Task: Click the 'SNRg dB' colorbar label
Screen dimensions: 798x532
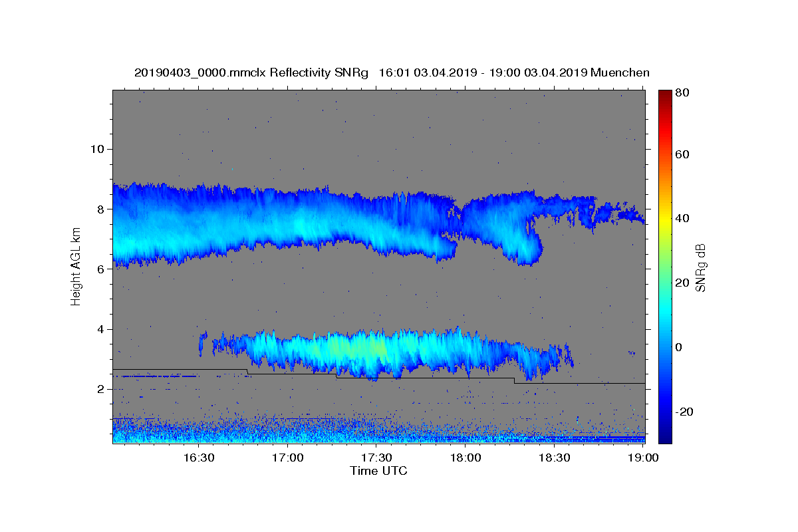Action: click(x=700, y=267)
